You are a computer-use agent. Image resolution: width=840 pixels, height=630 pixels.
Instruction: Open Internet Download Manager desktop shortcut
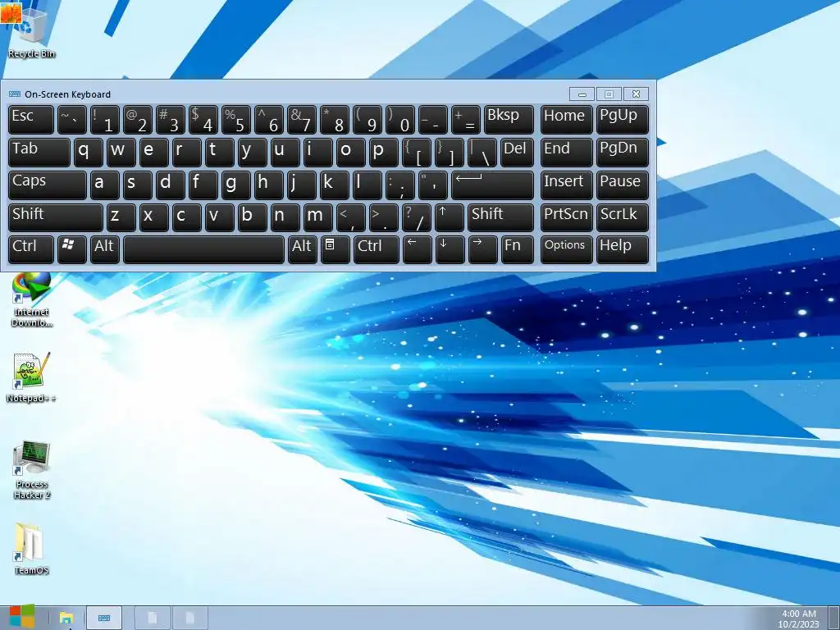click(32, 300)
